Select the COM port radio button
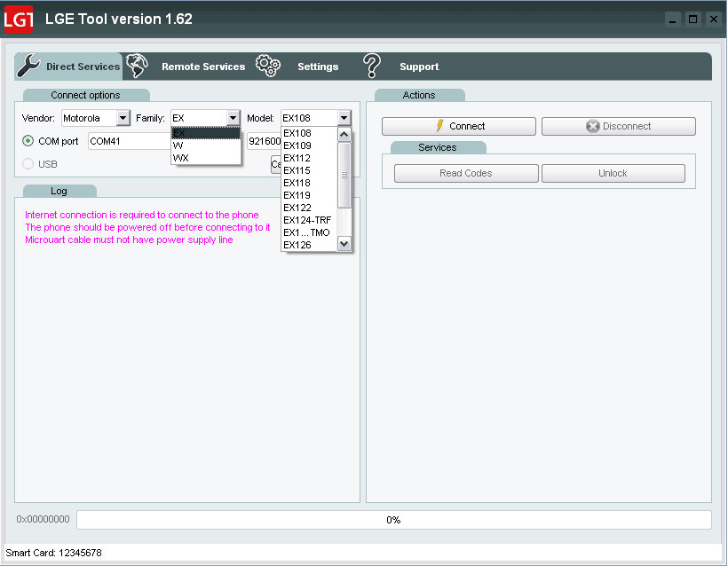The image size is (728, 566). pyautogui.click(x=28, y=141)
